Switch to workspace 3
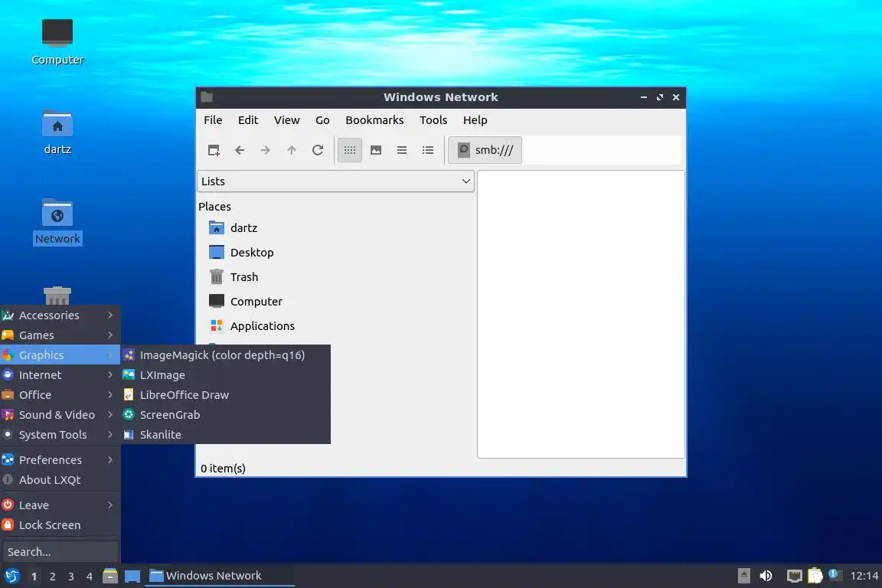This screenshot has width=882, height=588. 71,577
